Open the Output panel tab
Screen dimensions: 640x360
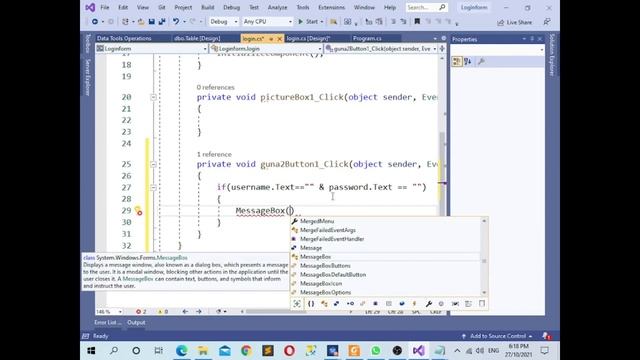(136, 322)
